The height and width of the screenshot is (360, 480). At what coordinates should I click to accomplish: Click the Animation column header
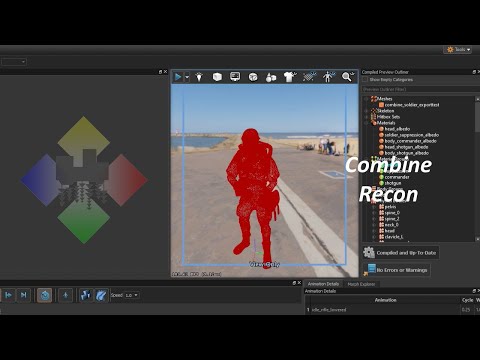385,300
